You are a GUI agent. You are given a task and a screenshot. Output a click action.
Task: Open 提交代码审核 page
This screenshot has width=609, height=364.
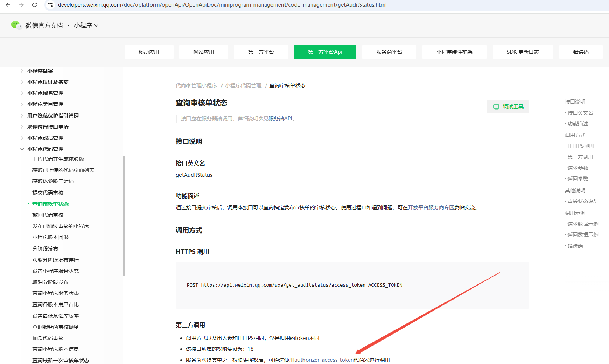pyautogui.click(x=48, y=193)
